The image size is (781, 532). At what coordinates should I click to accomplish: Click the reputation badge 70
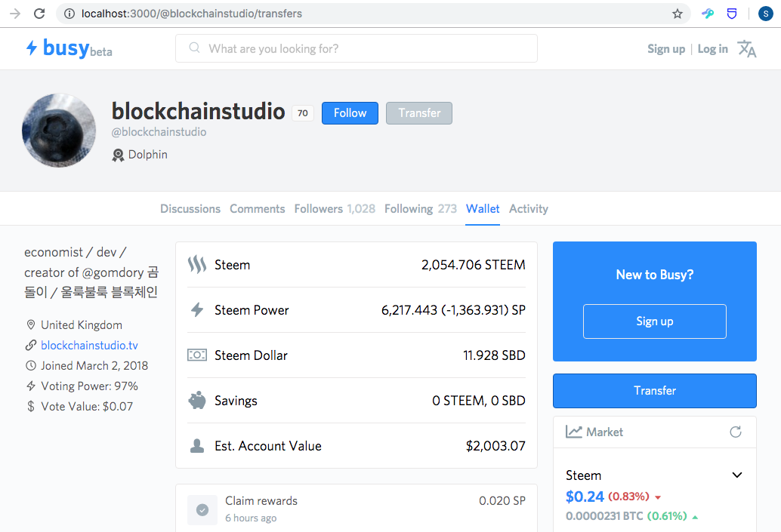tap(302, 113)
